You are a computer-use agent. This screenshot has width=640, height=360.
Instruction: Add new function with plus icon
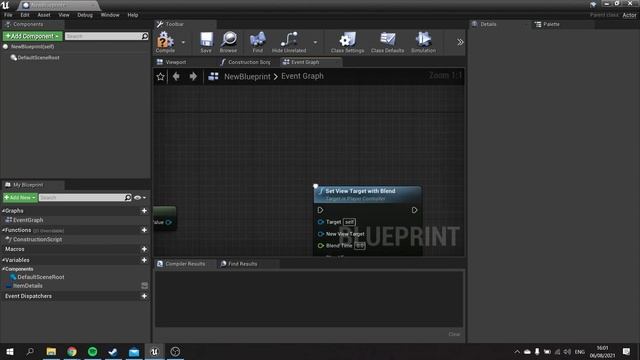(x=144, y=230)
